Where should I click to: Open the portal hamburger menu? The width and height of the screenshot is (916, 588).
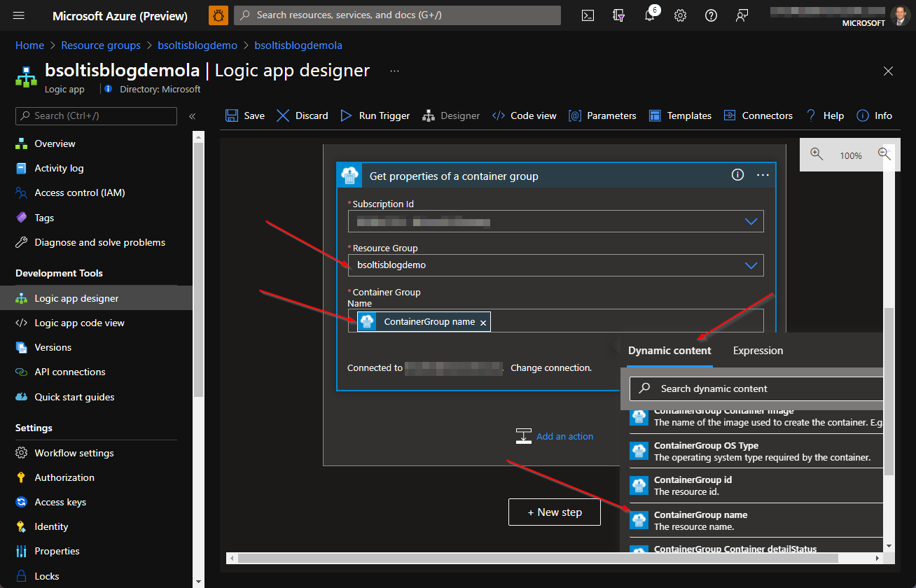[19, 15]
